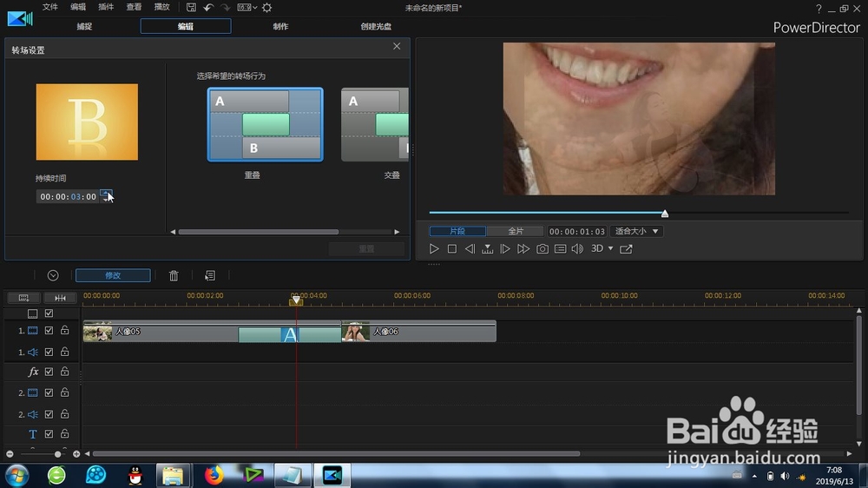Open preview quality settings icon
This screenshot has width=868, height=488.
coord(560,248)
